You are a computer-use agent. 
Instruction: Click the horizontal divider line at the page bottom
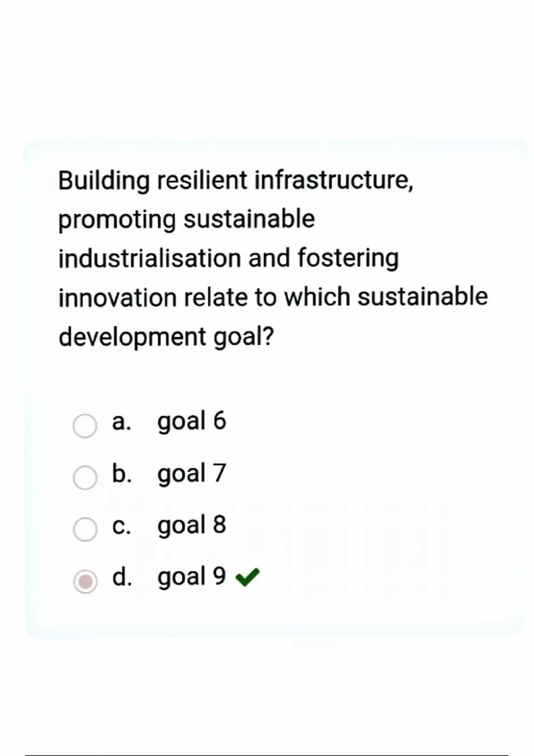(x=267, y=755)
